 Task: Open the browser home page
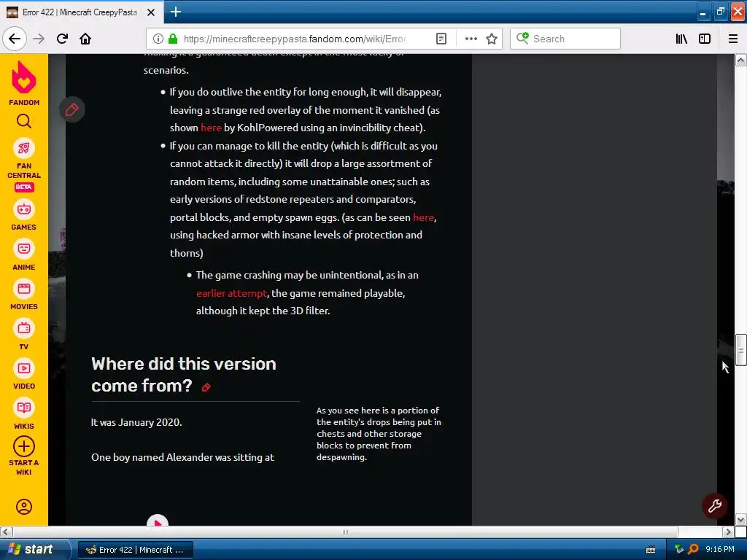pos(85,39)
